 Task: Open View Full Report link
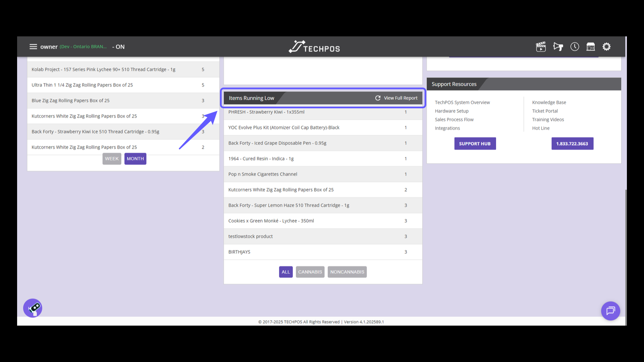(x=400, y=98)
